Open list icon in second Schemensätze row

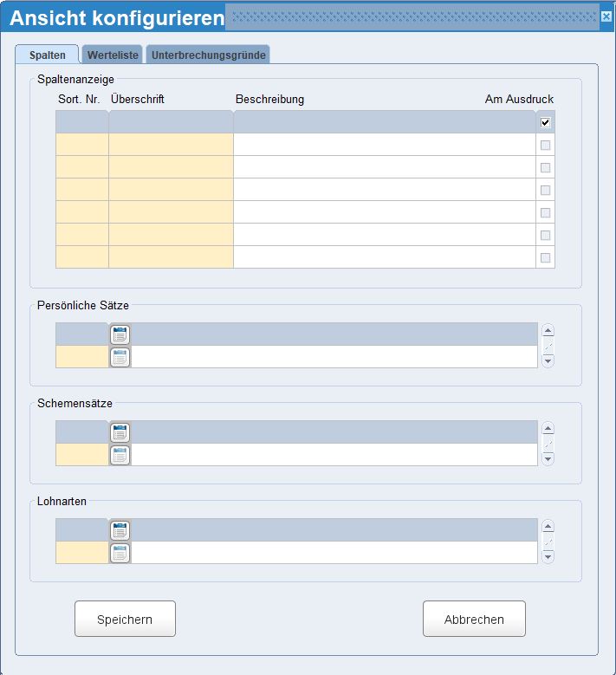[120, 455]
